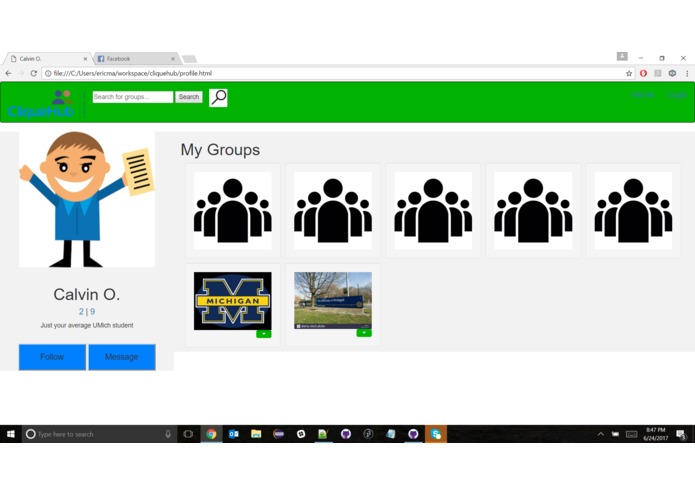Click the magnifying glass icon in the header

coord(218,97)
